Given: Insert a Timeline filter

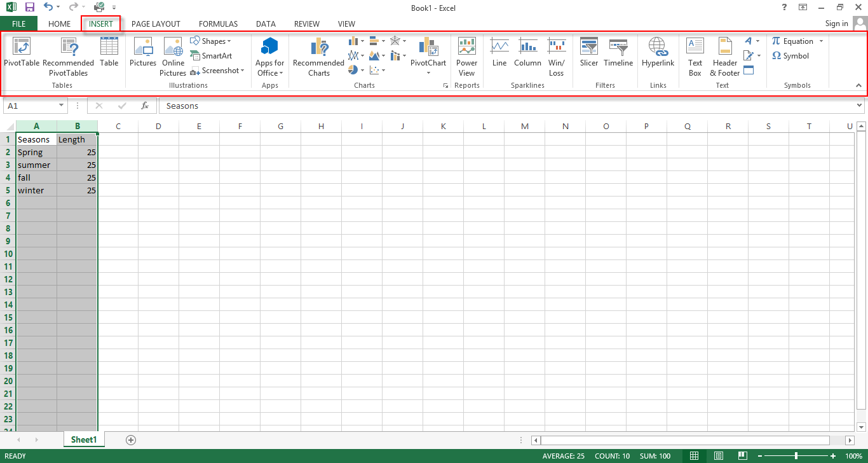Looking at the screenshot, I should (618, 52).
